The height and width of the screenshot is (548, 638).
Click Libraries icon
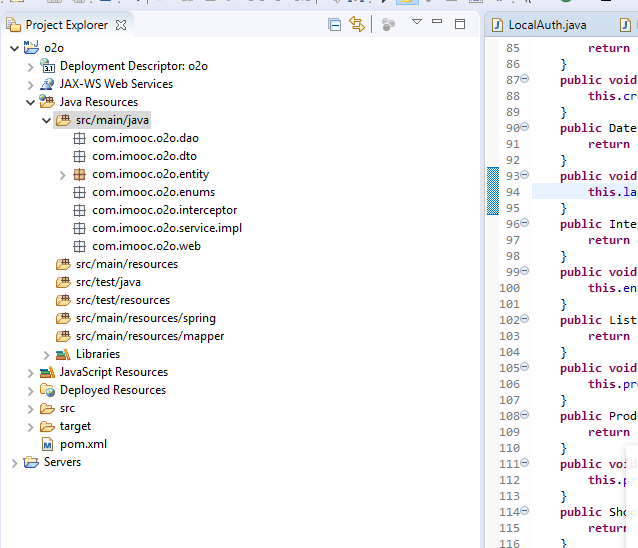pos(63,354)
